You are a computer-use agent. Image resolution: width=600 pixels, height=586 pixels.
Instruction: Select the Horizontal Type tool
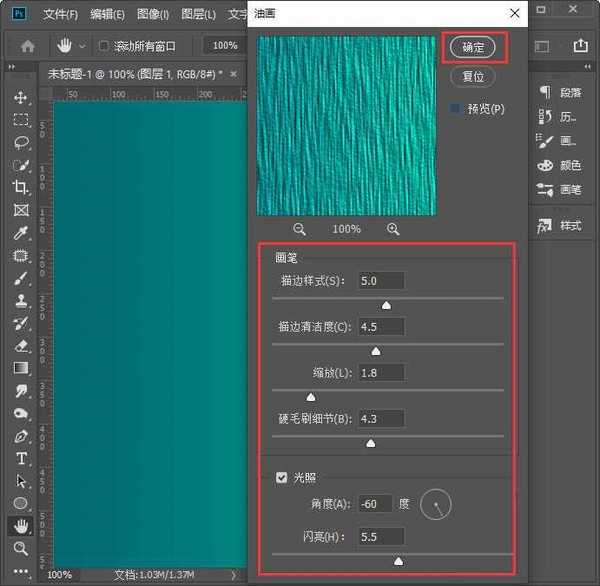[20, 459]
